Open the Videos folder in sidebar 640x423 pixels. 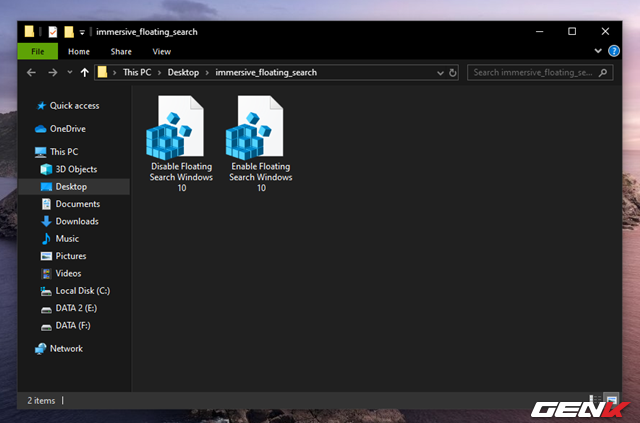click(61, 273)
